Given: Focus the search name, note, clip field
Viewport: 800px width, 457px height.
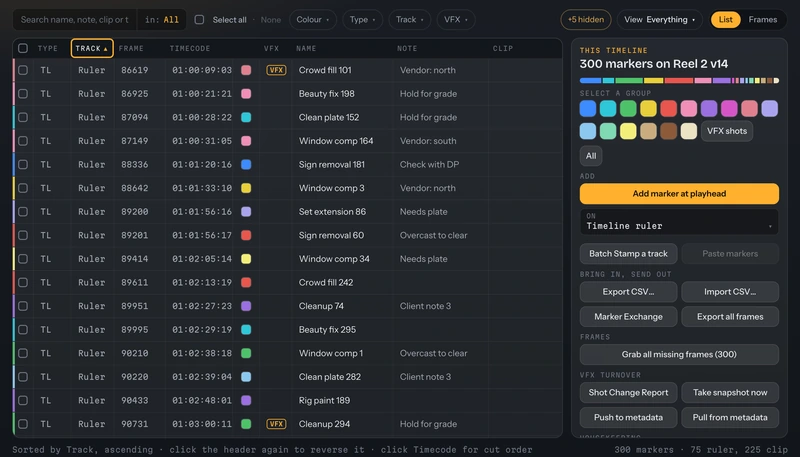Looking at the screenshot, I should (x=75, y=19).
